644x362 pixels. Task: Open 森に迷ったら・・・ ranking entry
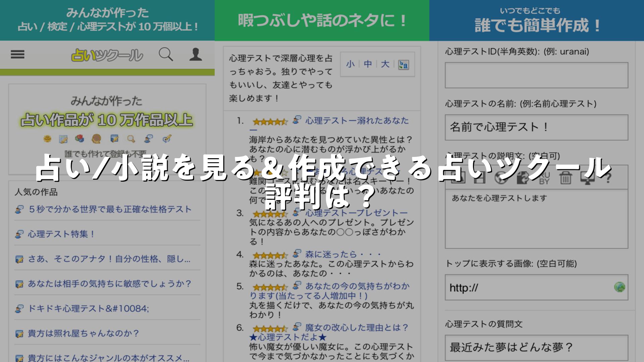tap(343, 254)
